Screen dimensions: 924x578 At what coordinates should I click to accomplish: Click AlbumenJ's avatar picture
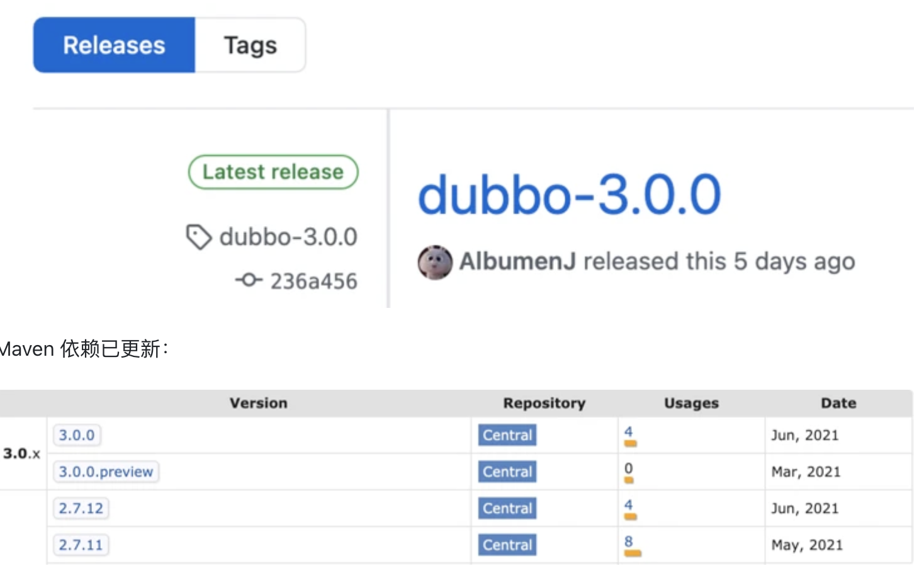[x=435, y=262]
